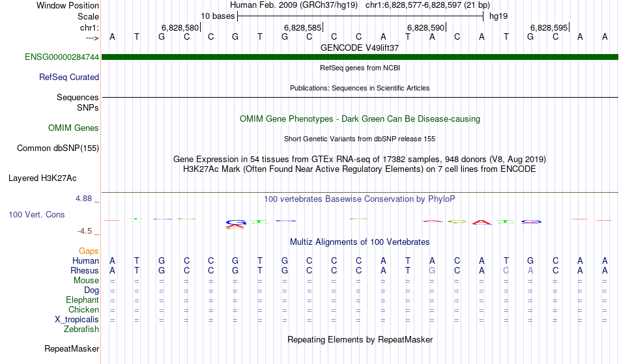Click the Sequences track label
Image resolution: width=619 pixels, height=364 pixels.
[78, 98]
